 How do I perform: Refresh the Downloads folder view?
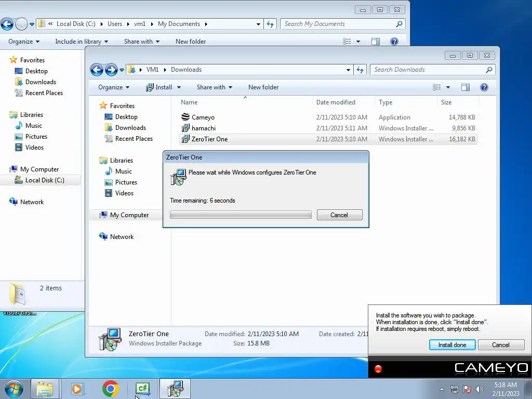[360, 70]
